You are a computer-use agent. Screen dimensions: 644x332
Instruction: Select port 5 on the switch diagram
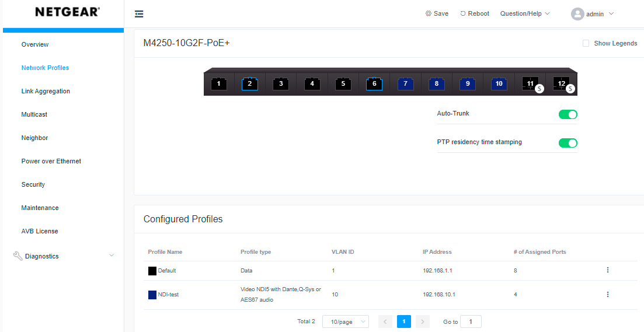pos(343,83)
